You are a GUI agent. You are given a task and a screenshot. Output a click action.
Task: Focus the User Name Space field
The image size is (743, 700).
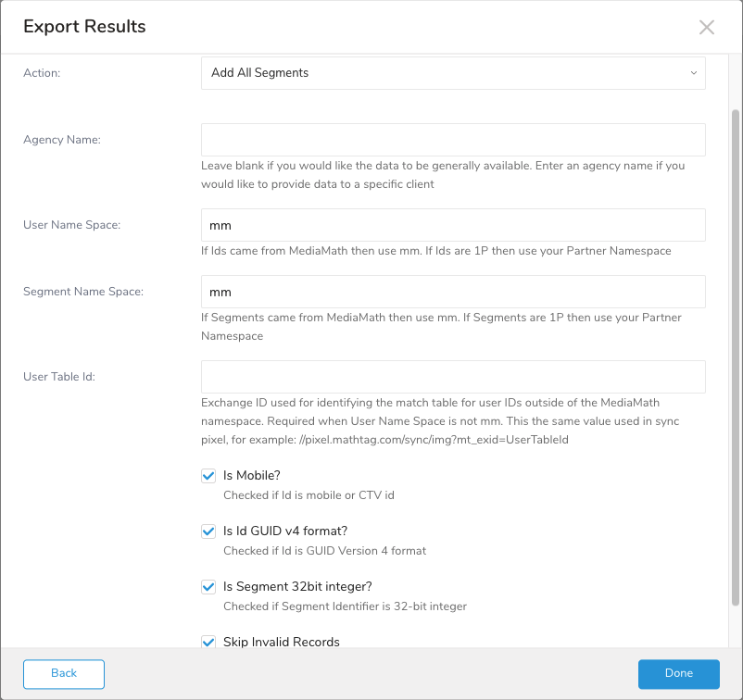point(453,225)
